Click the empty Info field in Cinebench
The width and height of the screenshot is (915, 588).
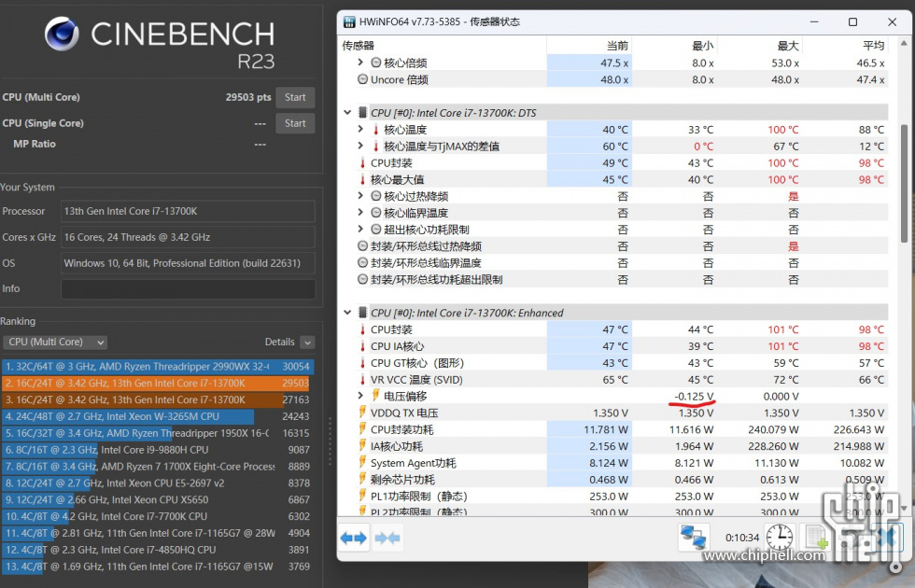click(x=188, y=289)
